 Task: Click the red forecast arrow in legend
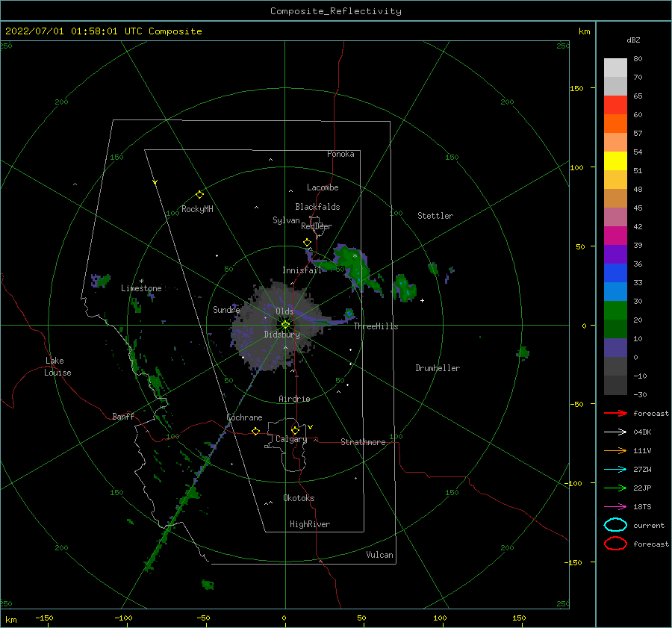pyautogui.click(x=615, y=413)
